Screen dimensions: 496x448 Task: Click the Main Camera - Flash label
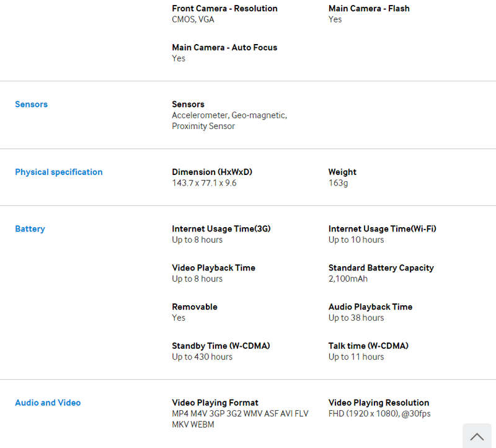(369, 9)
